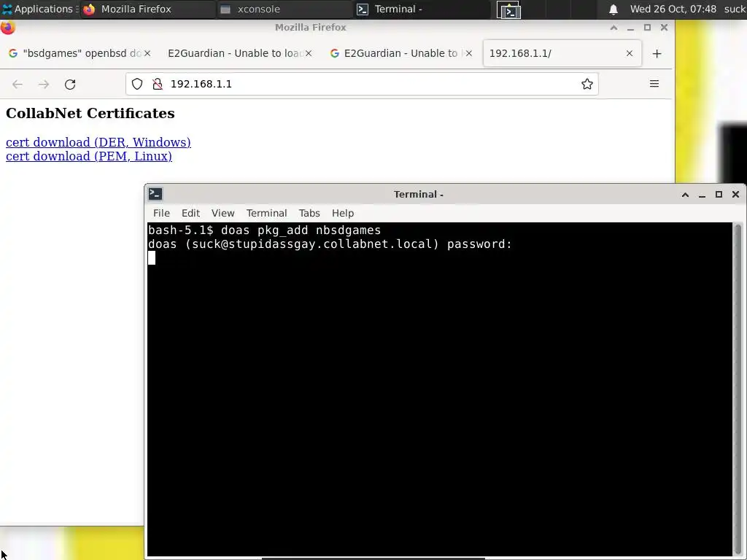Screen dimensions: 747x560
Task: Open the Firefox hamburger menu
Action: (x=654, y=84)
